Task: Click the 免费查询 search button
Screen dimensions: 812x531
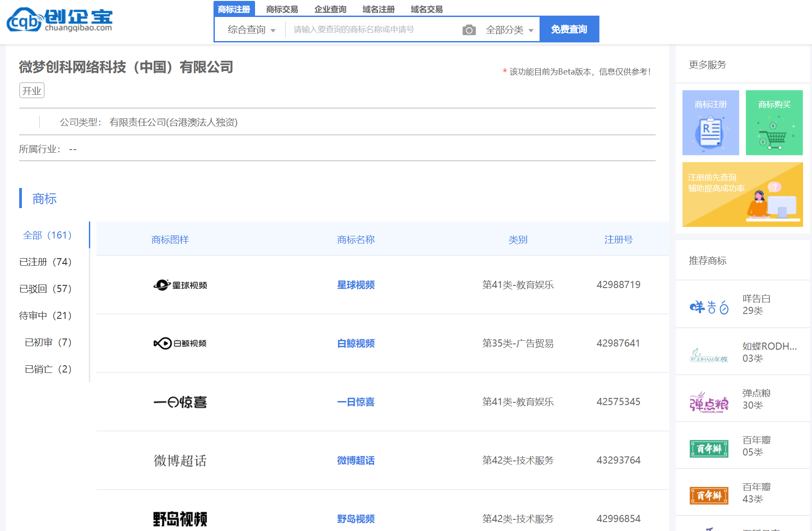Action: click(569, 29)
